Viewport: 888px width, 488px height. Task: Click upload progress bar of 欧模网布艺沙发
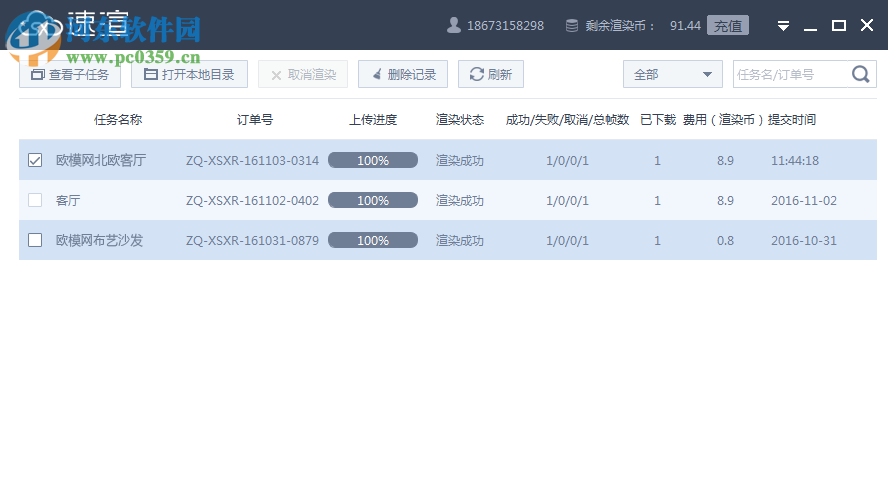click(x=373, y=241)
